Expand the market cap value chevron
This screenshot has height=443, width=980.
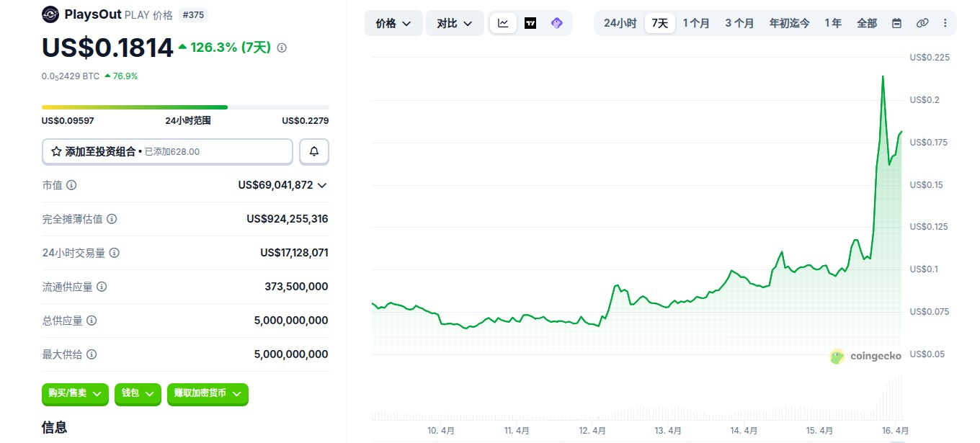tap(321, 185)
